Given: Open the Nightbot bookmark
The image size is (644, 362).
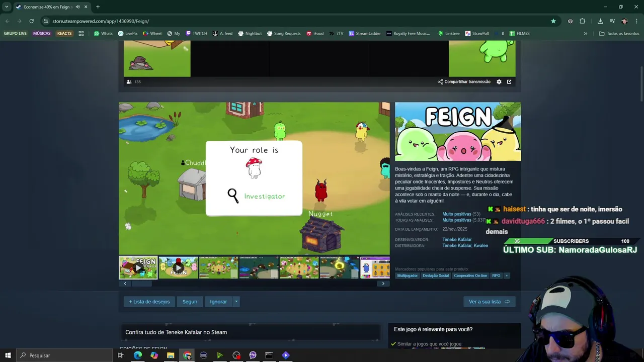Looking at the screenshot, I should 250,34.
